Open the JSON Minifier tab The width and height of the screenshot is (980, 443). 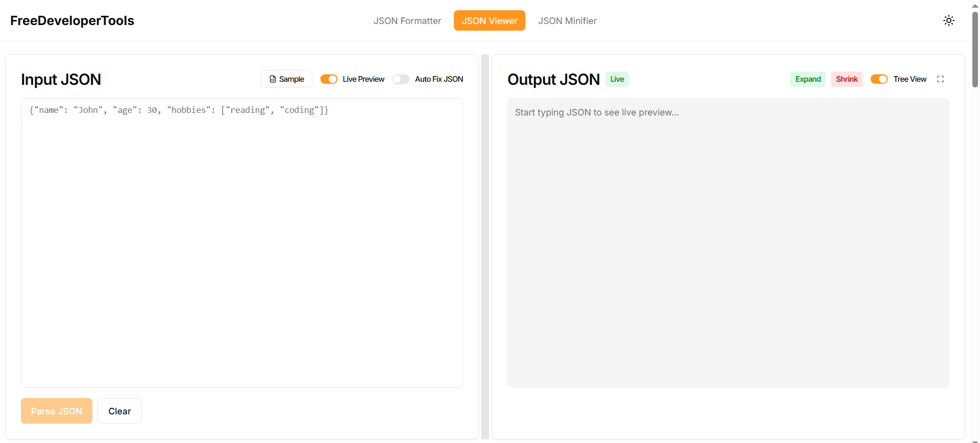[567, 21]
